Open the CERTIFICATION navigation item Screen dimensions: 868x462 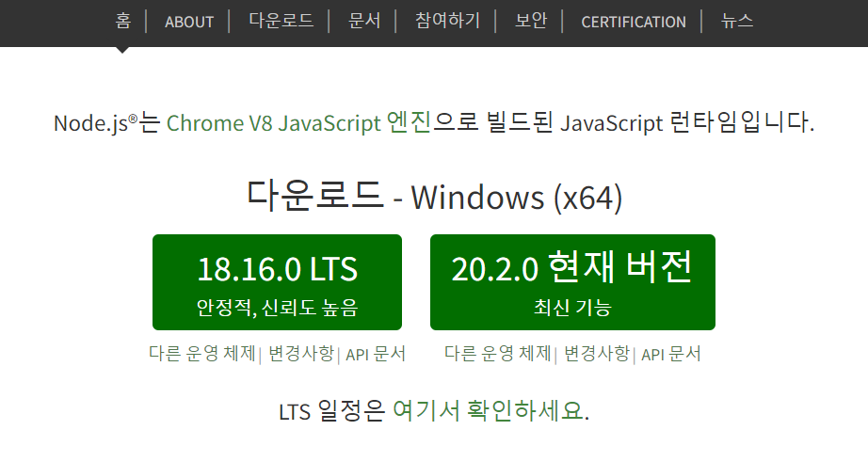tap(634, 22)
